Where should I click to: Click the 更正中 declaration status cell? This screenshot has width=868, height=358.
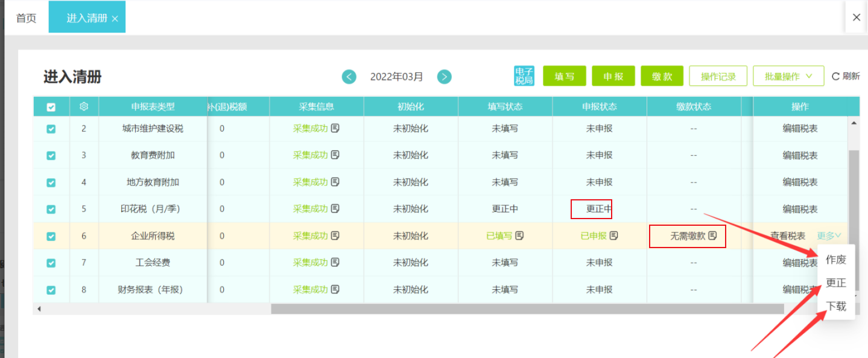point(600,209)
